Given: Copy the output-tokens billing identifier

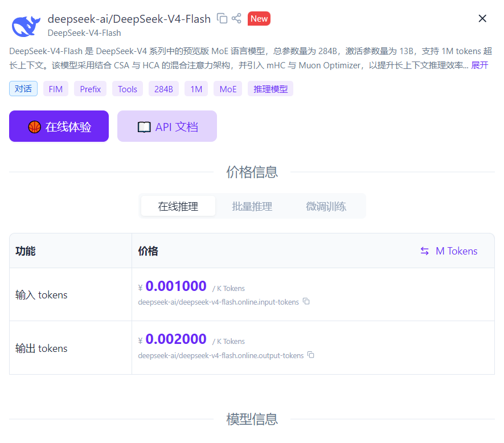Looking at the screenshot, I should click(311, 355).
